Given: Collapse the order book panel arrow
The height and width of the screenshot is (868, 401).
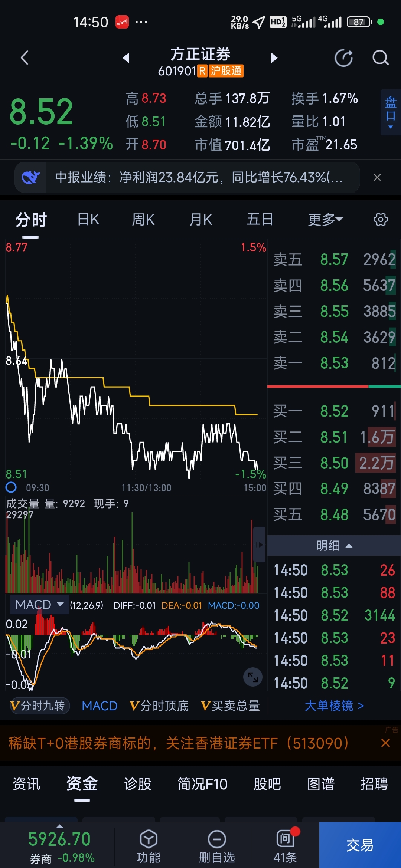Looking at the screenshot, I should (x=259, y=545).
